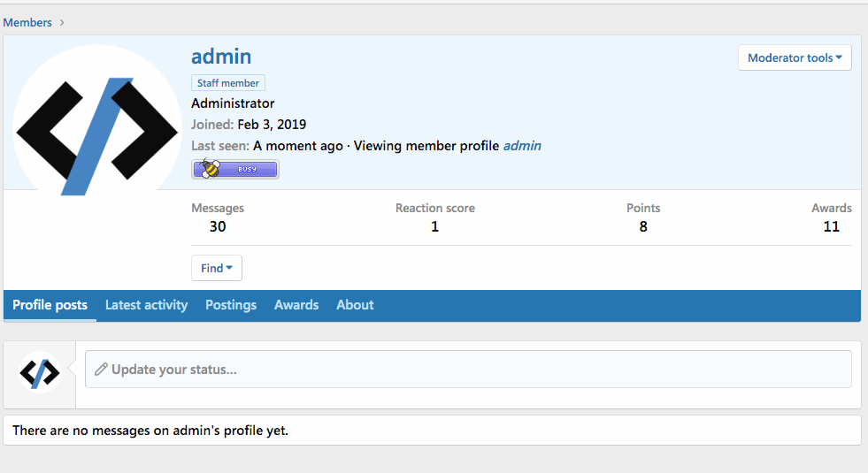Go to the Awards tab
Viewport: 868px width, 473px height.
pos(296,305)
